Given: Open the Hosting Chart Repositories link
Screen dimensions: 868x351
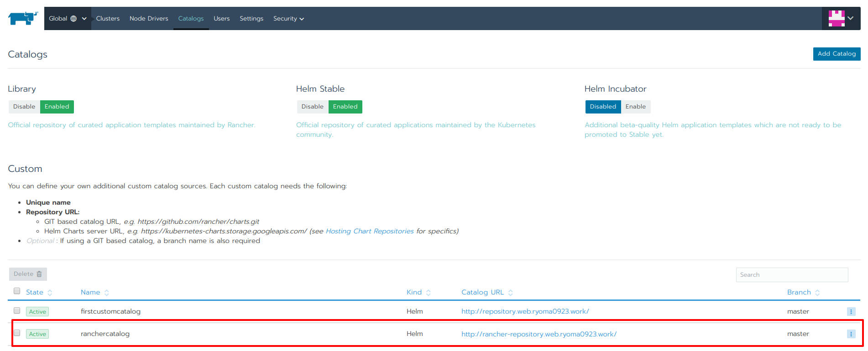Looking at the screenshot, I should tap(370, 231).
